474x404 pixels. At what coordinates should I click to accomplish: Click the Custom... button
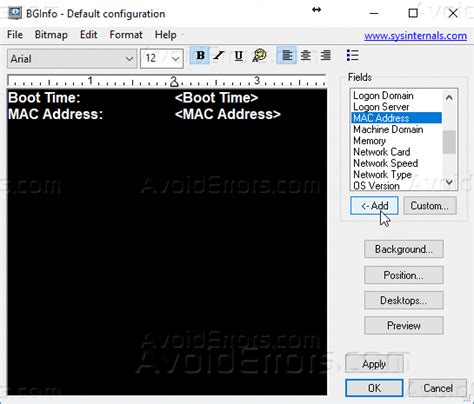pos(430,206)
